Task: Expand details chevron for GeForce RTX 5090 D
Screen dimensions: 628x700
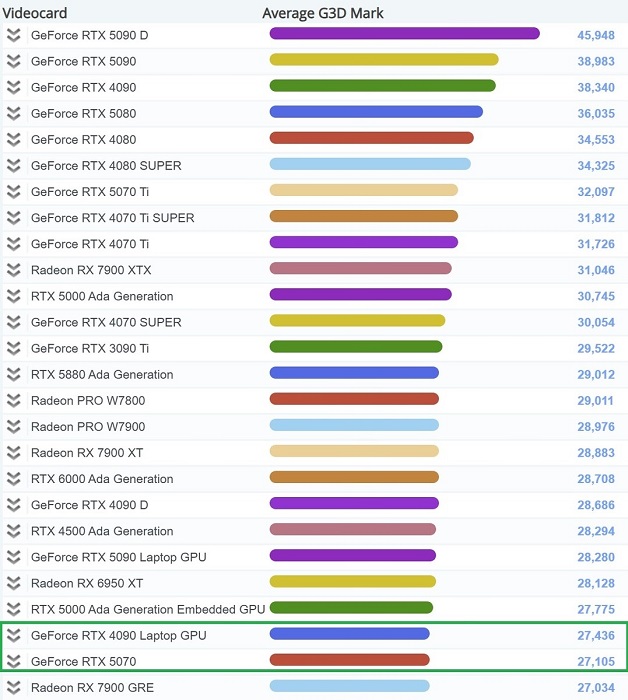Action: coord(14,35)
